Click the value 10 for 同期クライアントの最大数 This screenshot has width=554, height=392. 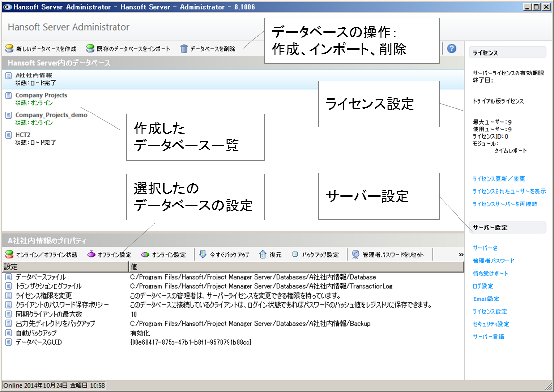[134, 314]
